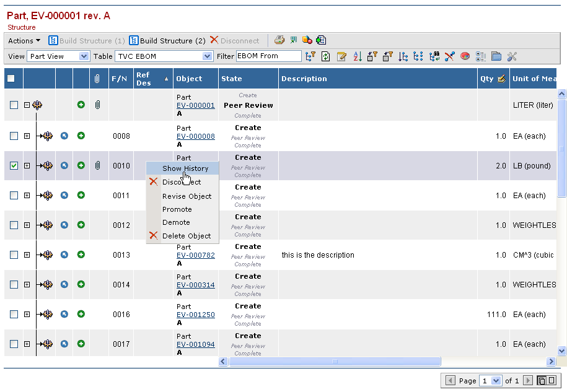Open the EV-001250 part link
567x392 pixels.
(x=195, y=315)
